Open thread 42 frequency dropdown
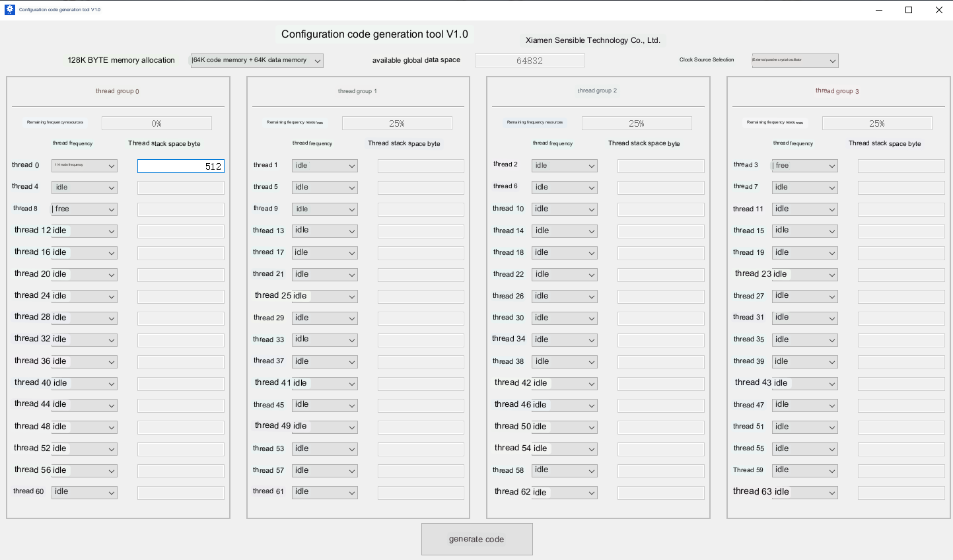 tap(565, 384)
